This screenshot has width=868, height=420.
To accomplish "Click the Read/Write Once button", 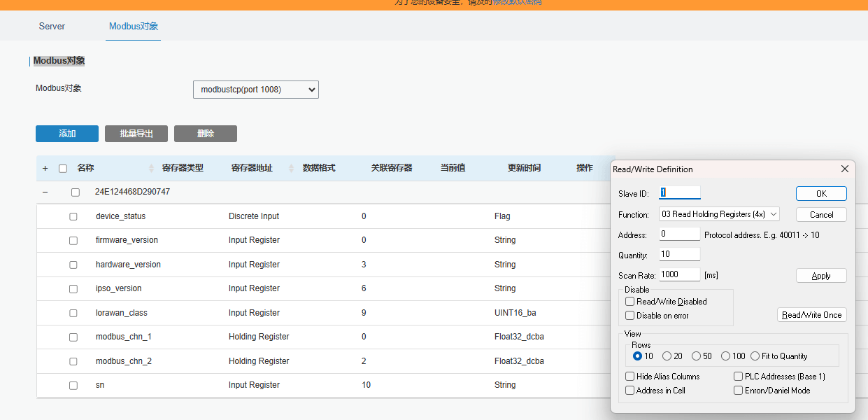I will [811, 315].
